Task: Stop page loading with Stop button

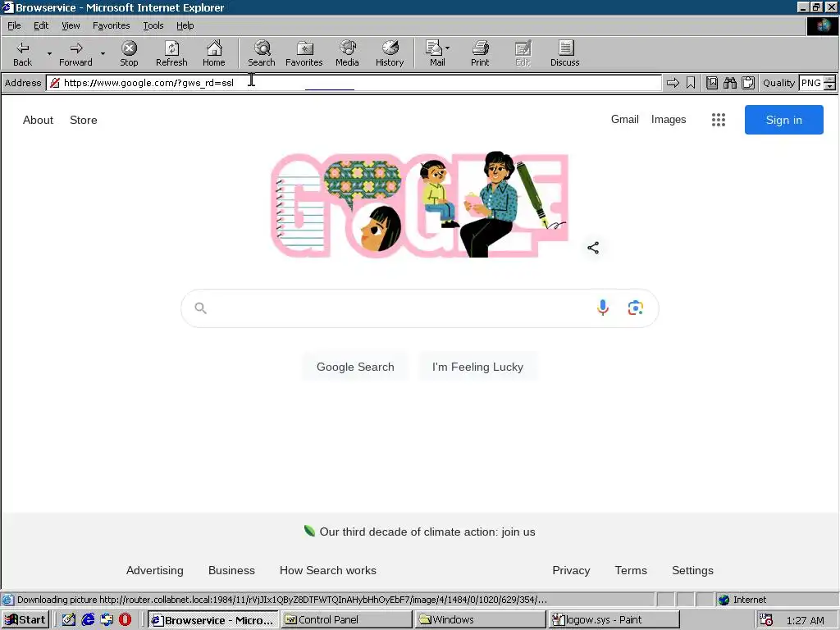Action: click(129, 53)
